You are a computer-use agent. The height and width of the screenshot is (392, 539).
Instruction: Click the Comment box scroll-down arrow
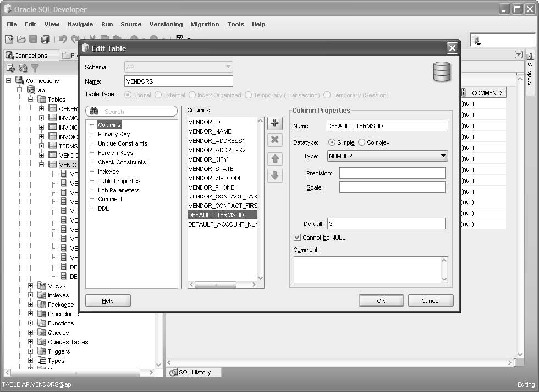[444, 279]
